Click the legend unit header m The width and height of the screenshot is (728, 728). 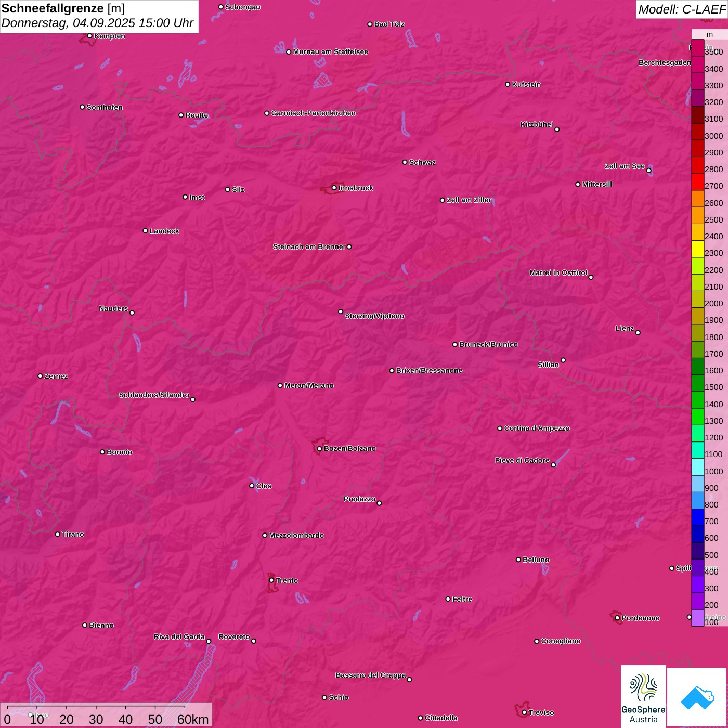709,34
